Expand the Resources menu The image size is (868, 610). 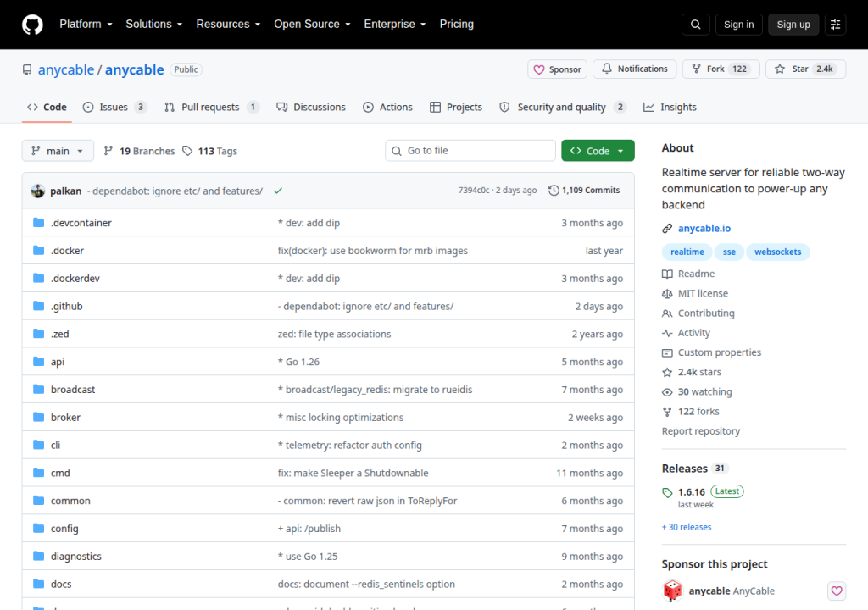tap(228, 25)
